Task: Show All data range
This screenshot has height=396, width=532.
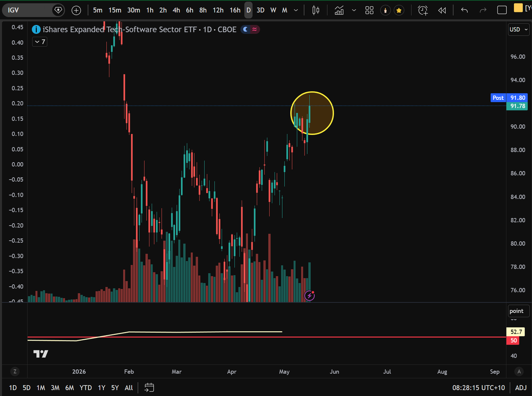Action: click(x=129, y=388)
